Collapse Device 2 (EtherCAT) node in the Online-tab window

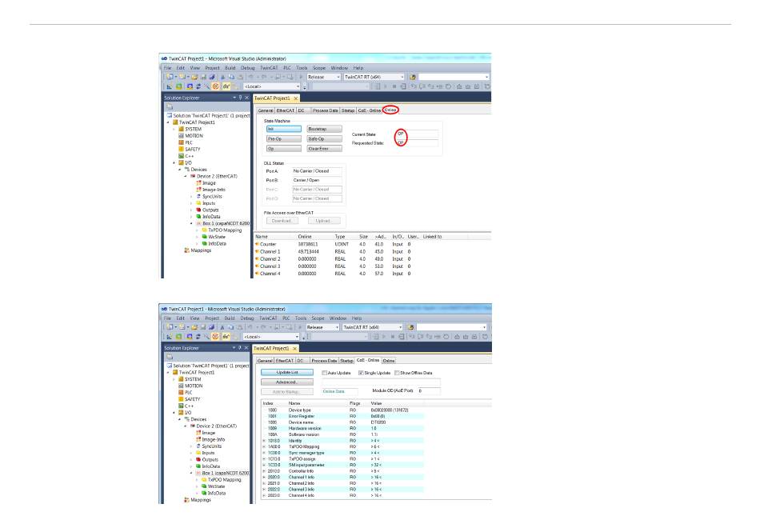coord(186,176)
